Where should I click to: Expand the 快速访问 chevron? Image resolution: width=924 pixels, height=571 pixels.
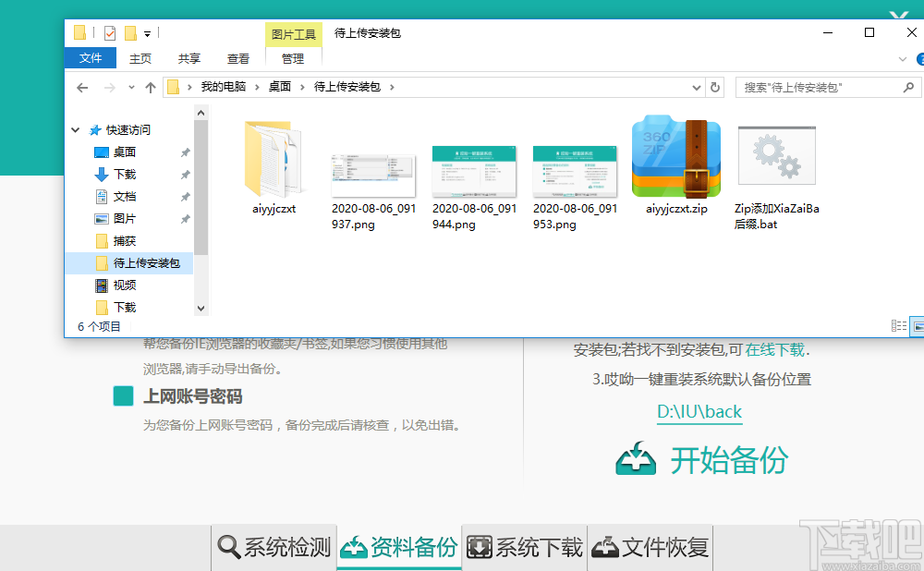point(75,129)
